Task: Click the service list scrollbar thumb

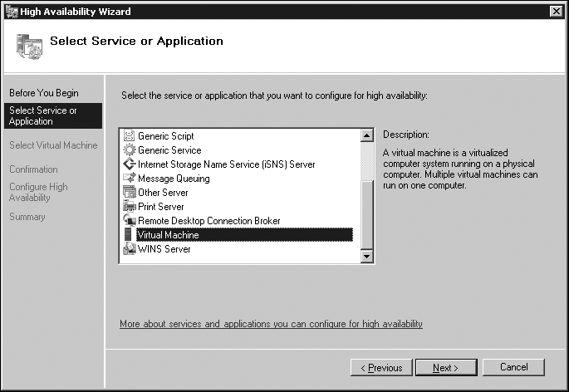Action: coord(367,215)
